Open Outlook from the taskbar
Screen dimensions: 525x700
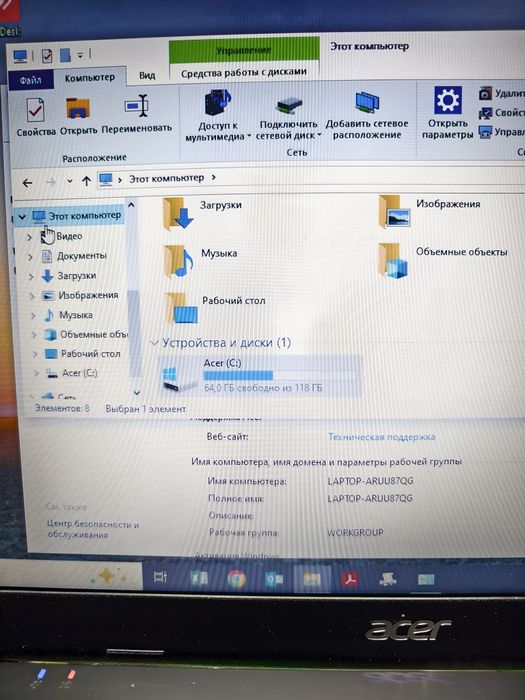[x=274, y=579]
